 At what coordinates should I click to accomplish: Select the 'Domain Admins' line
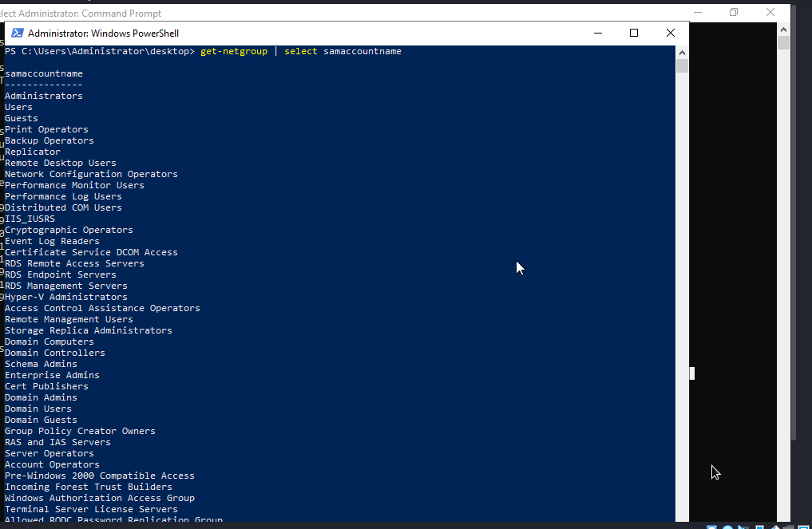pos(41,397)
